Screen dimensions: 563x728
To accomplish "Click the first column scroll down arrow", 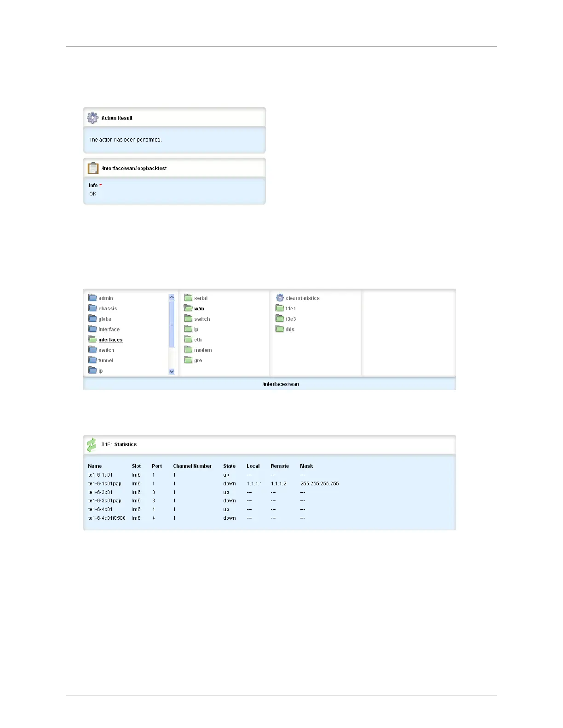I will (x=172, y=371).
